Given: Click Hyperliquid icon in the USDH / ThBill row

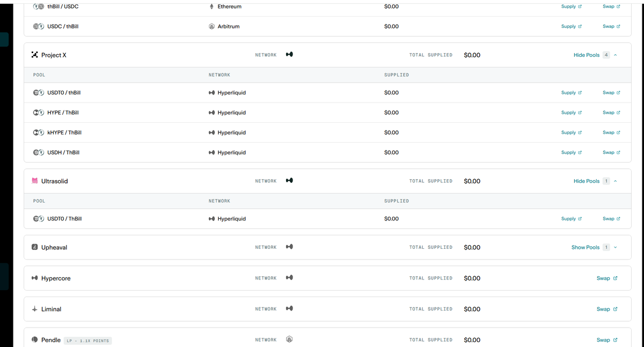Looking at the screenshot, I should 211,152.
